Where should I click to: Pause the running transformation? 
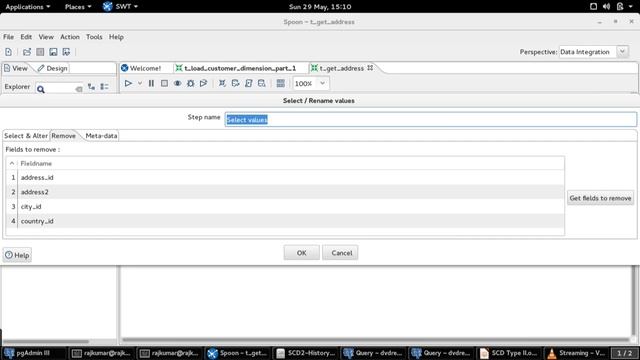(x=151, y=83)
